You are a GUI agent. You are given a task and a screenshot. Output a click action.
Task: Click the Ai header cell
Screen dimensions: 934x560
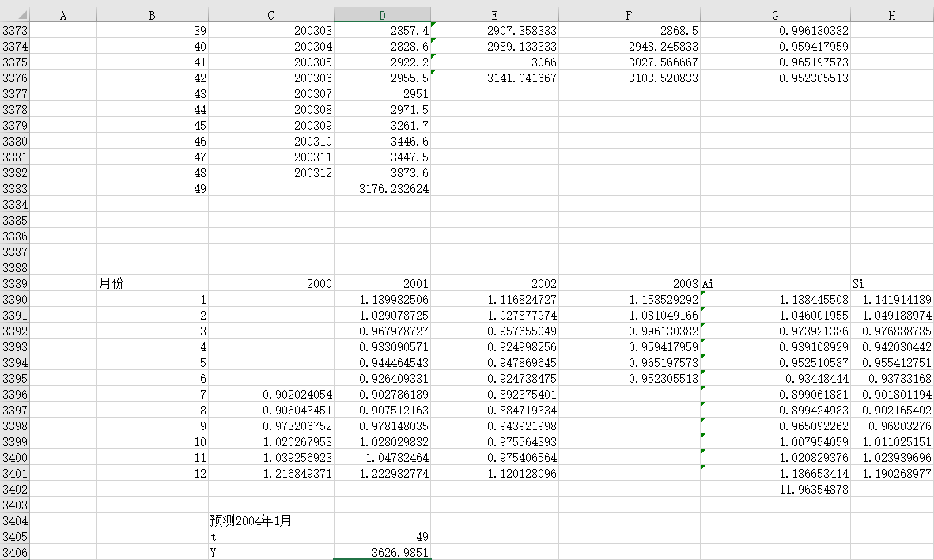click(x=775, y=284)
